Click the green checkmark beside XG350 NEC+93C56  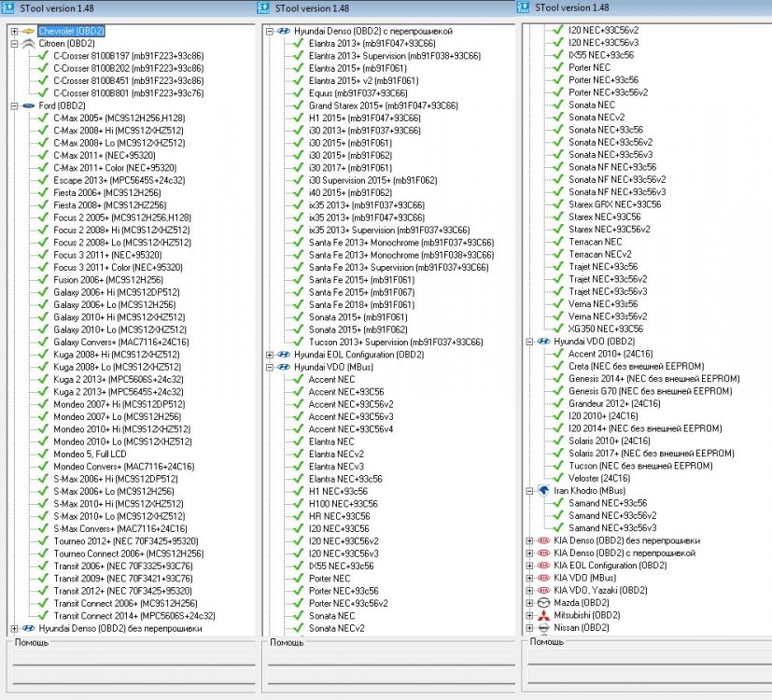[558, 329]
